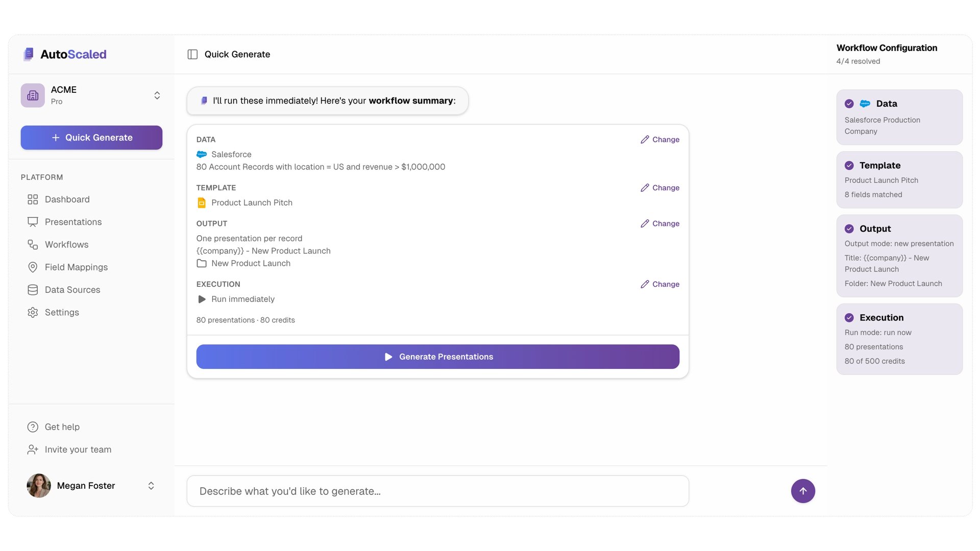The height and width of the screenshot is (551, 980).
Task: Click the Execution card check icon
Action: click(x=849, y=317)
